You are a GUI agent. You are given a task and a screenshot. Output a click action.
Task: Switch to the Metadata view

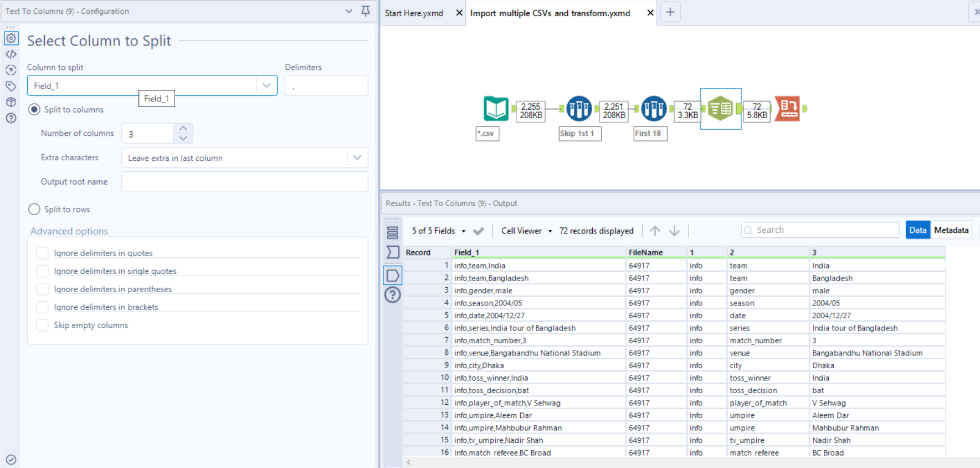point(951,230)
